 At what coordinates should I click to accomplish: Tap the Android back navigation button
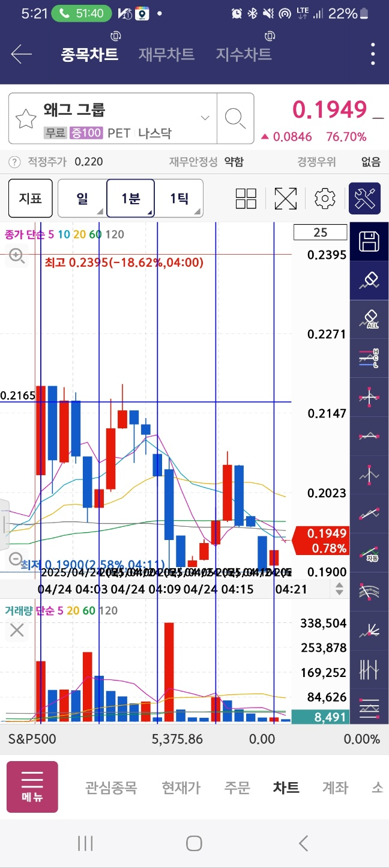click(x=303, y=843)
